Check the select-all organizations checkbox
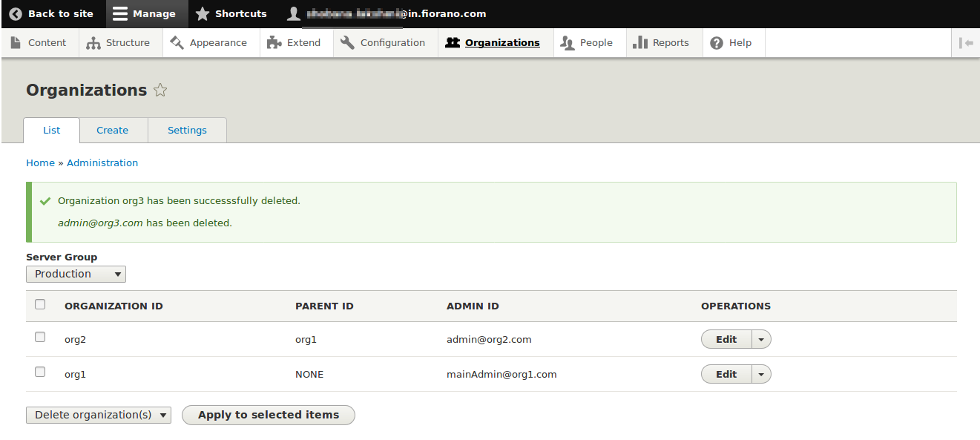 pyautogui.click(x=40, y=304)
